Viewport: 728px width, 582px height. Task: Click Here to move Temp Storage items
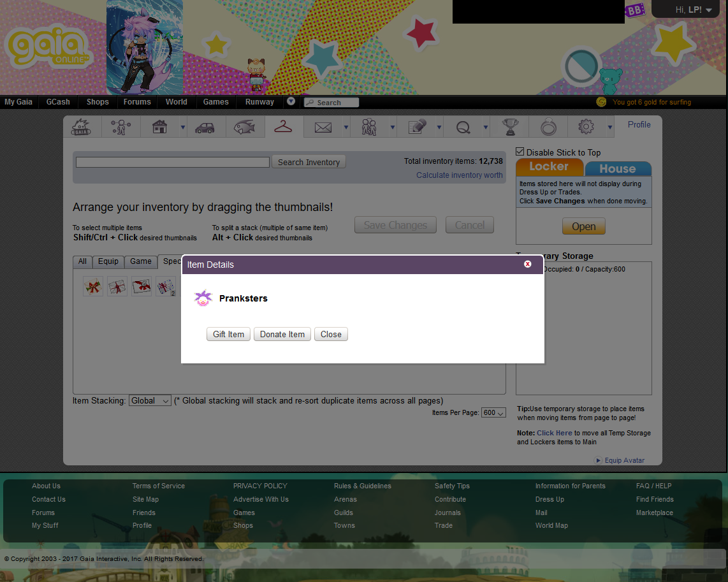[555, 433]
